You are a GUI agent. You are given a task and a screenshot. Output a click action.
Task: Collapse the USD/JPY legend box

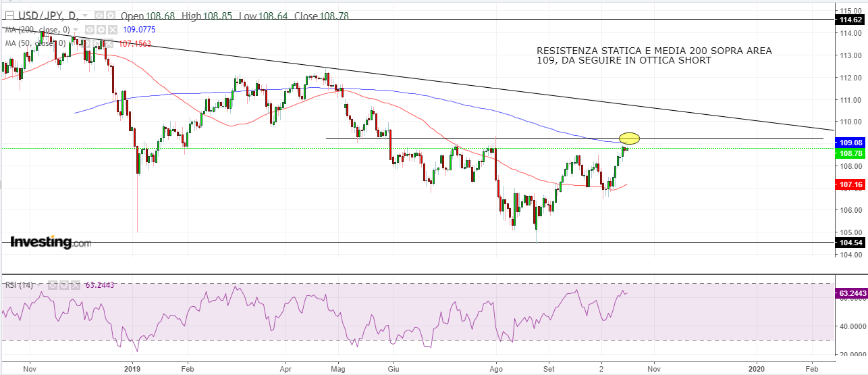[x=9, y=16]
